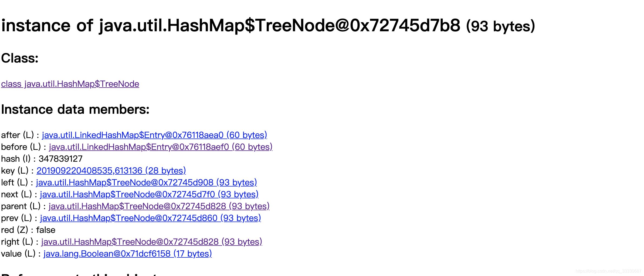
Task: Click the red field's 'false' value
Action: click(46, 230)
